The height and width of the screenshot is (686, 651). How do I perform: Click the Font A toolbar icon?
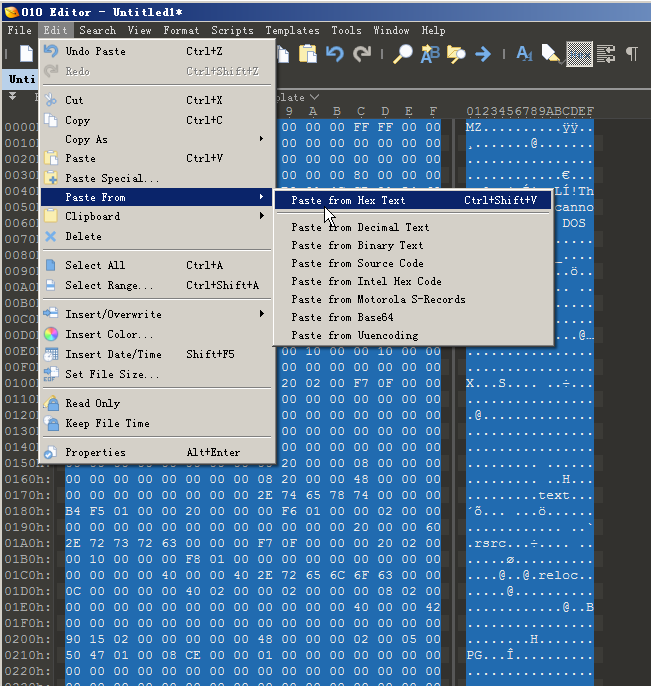(524, 54)
